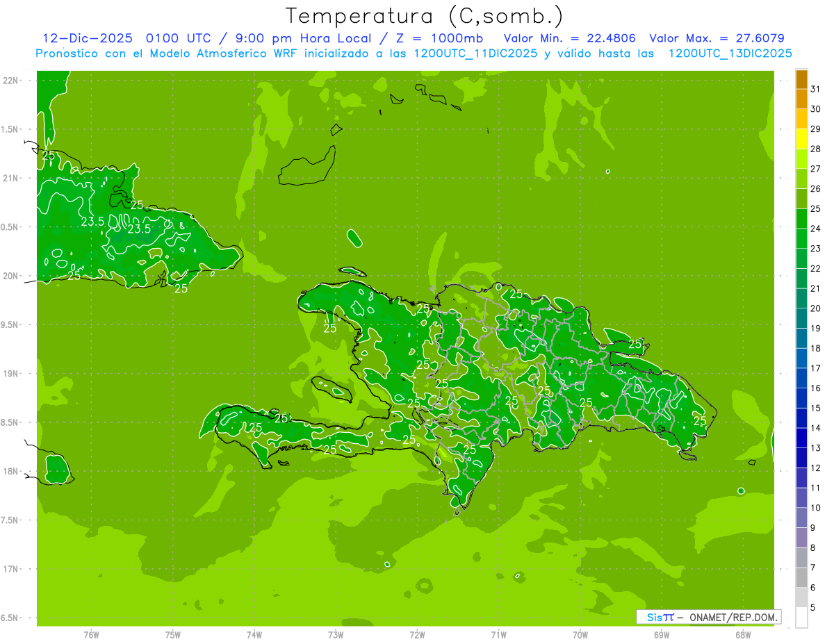The image size is (834, 644).
Task: Click the Z = 1000mb level text
Action: [439, 38]
